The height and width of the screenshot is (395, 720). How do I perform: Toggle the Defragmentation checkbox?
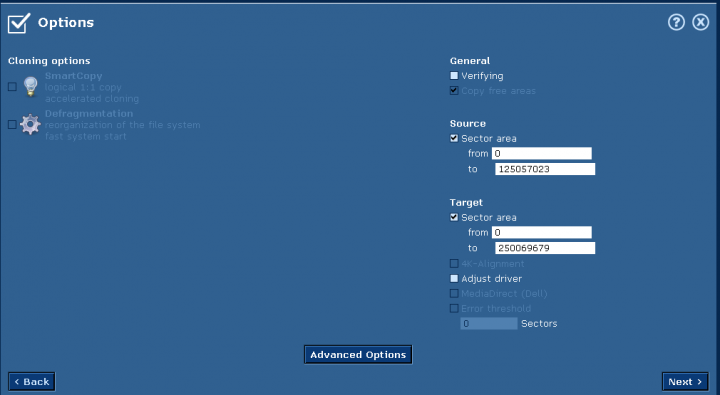[12, 124]
